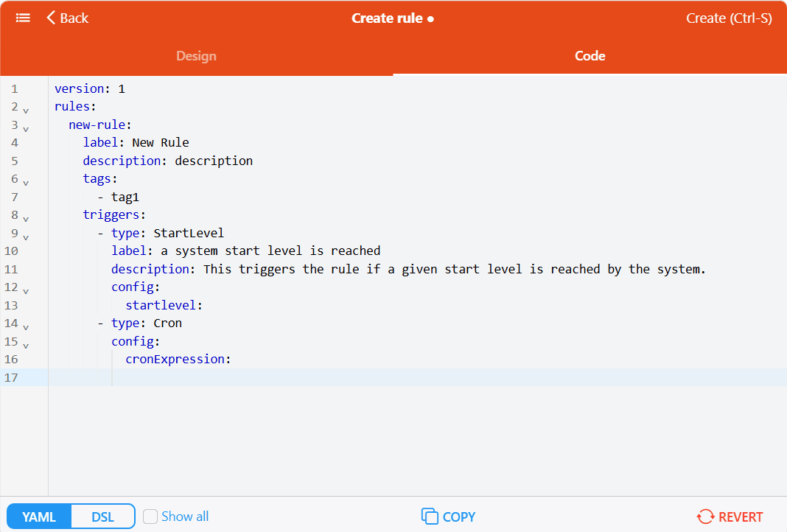
Task: Click the COPY button label
Action: 459,517
